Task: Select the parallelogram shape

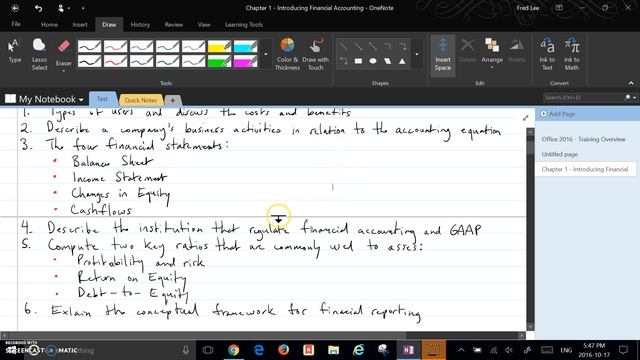Action: (388, 61)
